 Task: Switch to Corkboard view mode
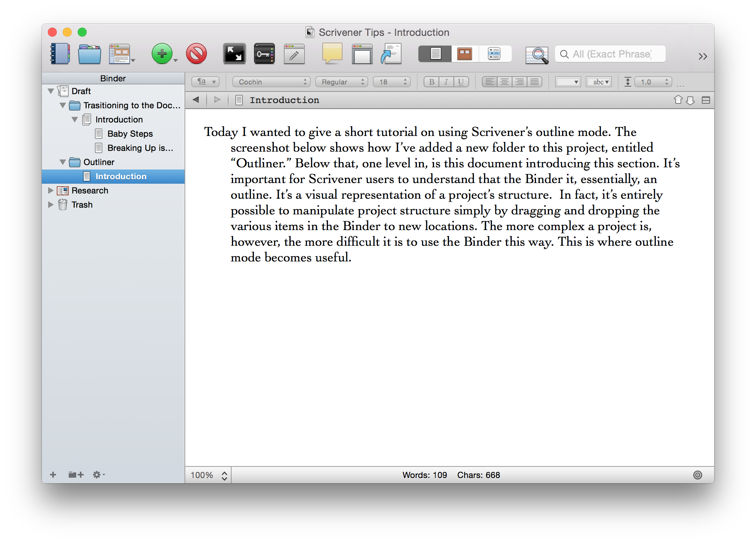tap(464, 54)
